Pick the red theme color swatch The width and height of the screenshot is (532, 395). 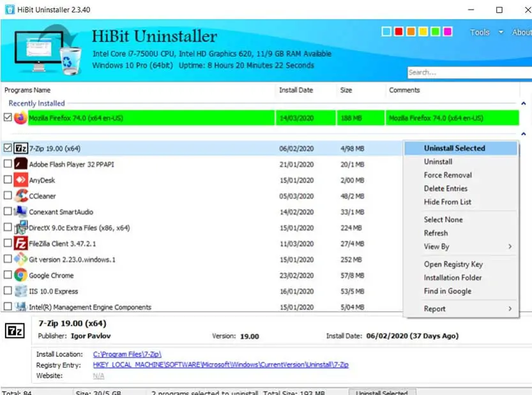399,31
